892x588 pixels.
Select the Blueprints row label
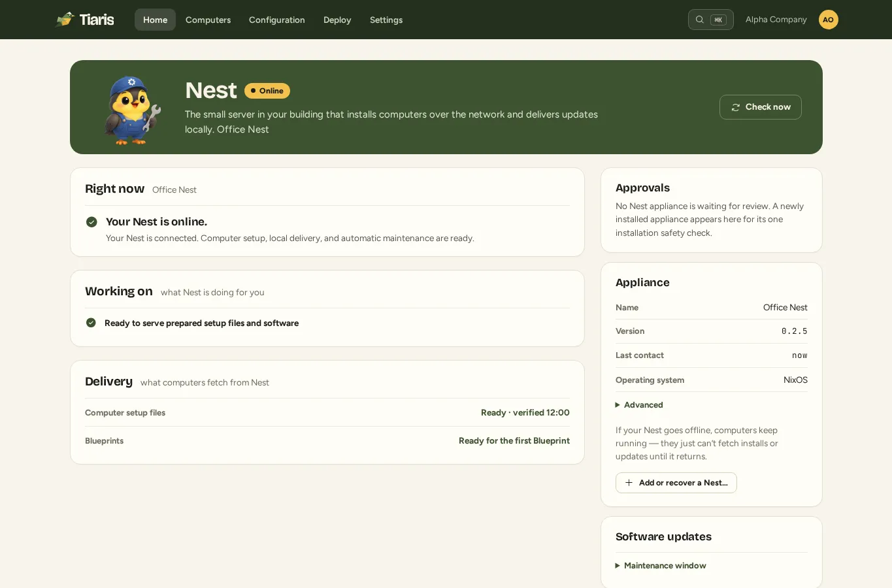pyautogui.click(x=104, y=441)
